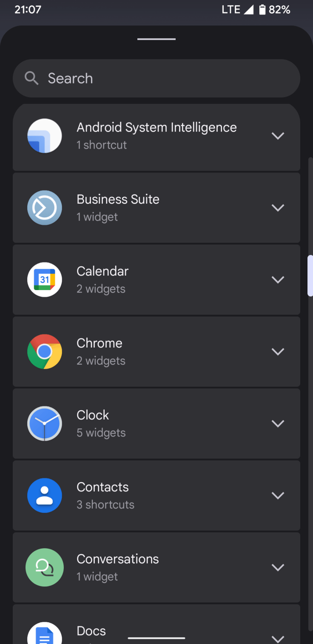
Task: Tap the Android System Intelligence app icon
Action: 45,136
